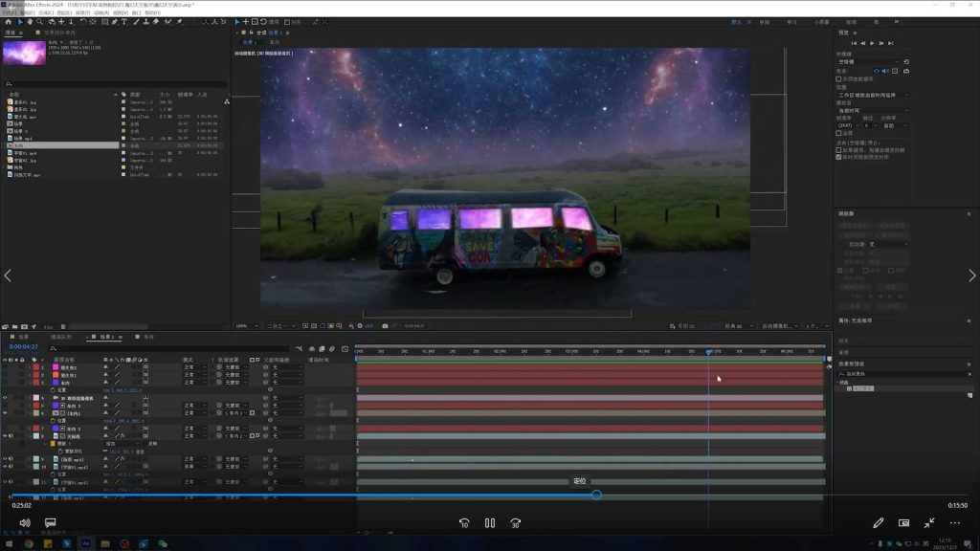The width and height of the screenshot is (980, 551).
Task: Open the video player volume control
Action: tap(25, 523)
